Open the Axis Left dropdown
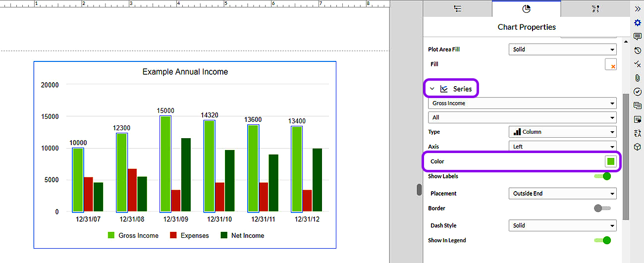Image resolution: width=644 pixels, height=263 pixels. 562,147
